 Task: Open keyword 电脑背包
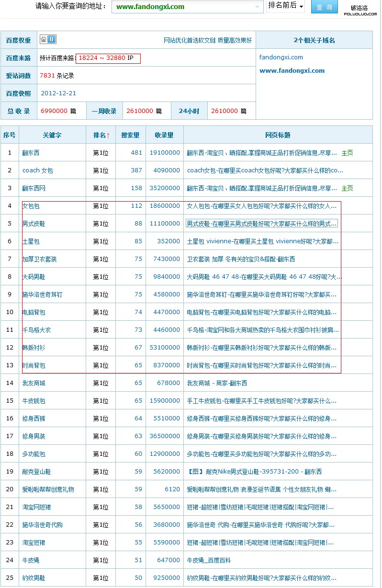[34, 312]
